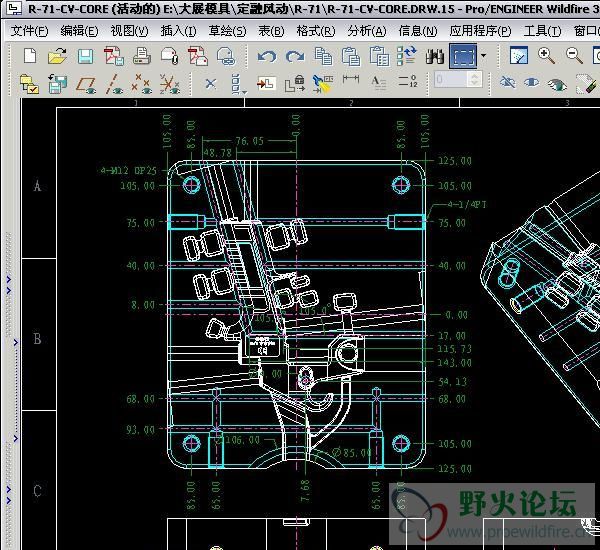600x550 pixels.
Task: Toggle datum plane display
Action: coord(86,85)
